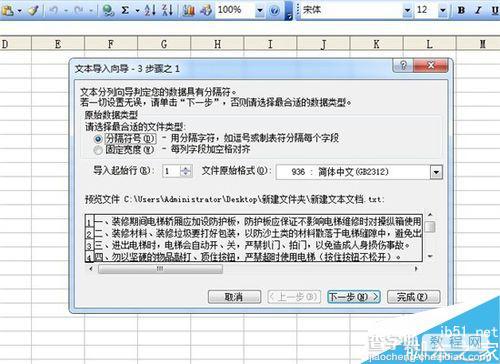Image resolution: width=500 pixels, height=364 pixels.
Task: Select column G header
Action: pos(164,44)
